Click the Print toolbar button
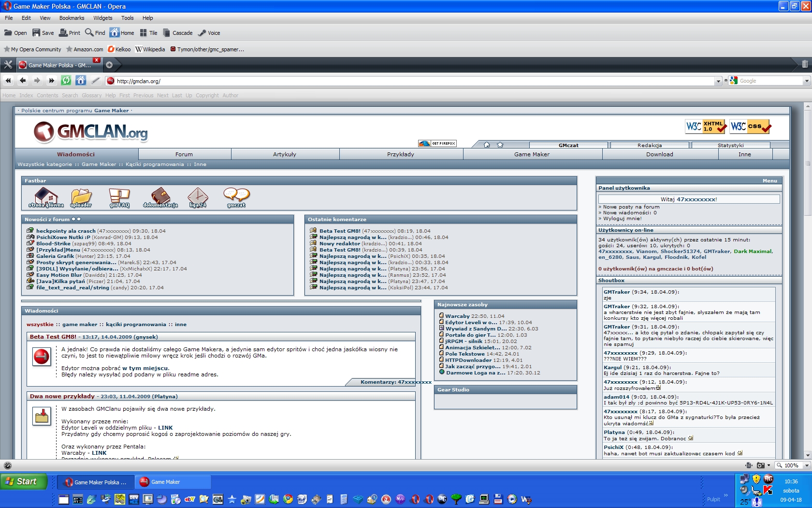The image size is (812, 508). 70,33
